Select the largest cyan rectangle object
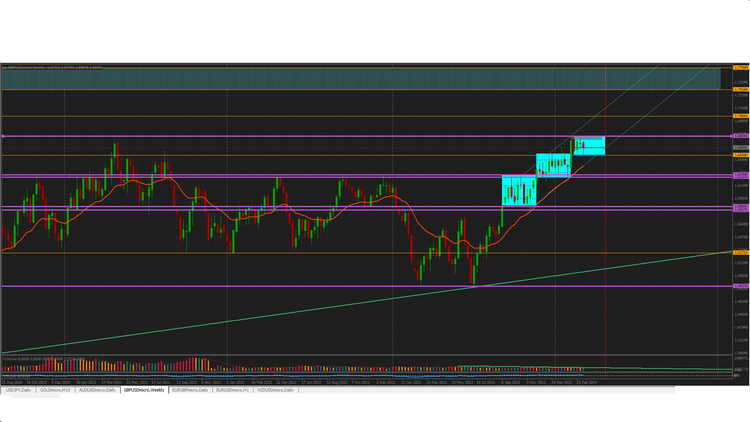The height and width of the screenshot is (422, 750). coord(519,190)
